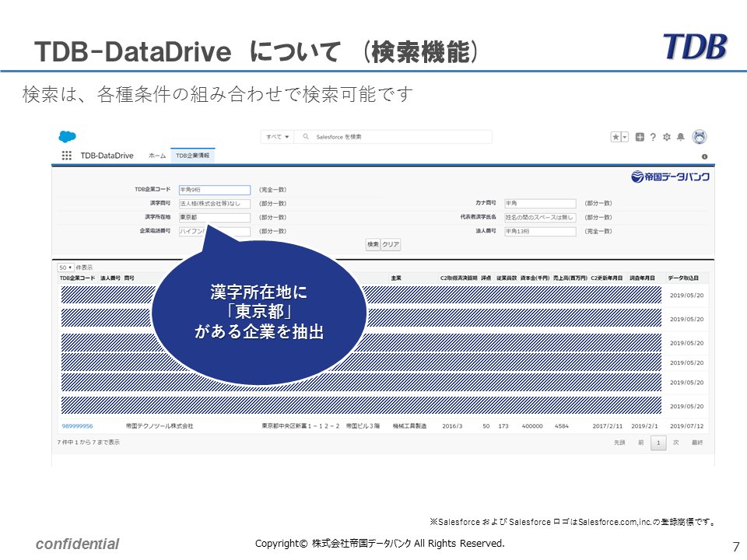
Task: Select page number 1
Action: click(658, 443)
